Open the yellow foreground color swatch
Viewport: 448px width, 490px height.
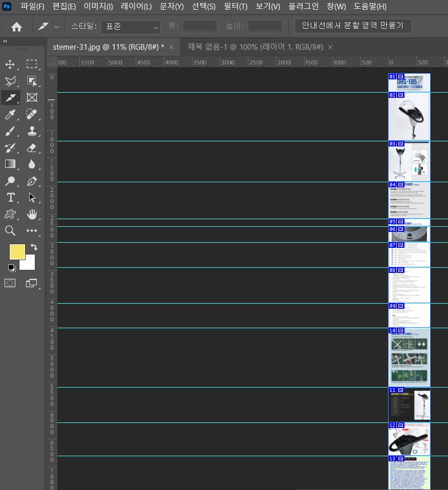(x=17, y=252)
